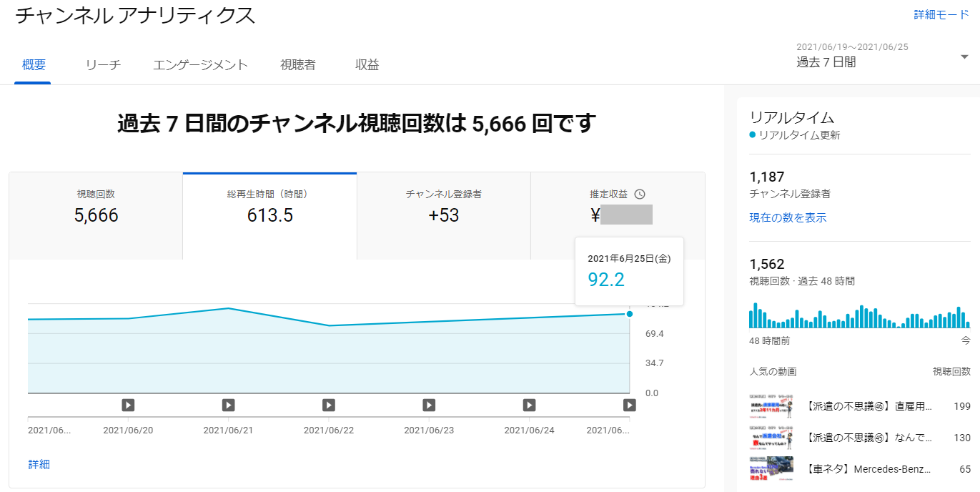
Task: Click the 詳細モード link
Action: (941, 15)
